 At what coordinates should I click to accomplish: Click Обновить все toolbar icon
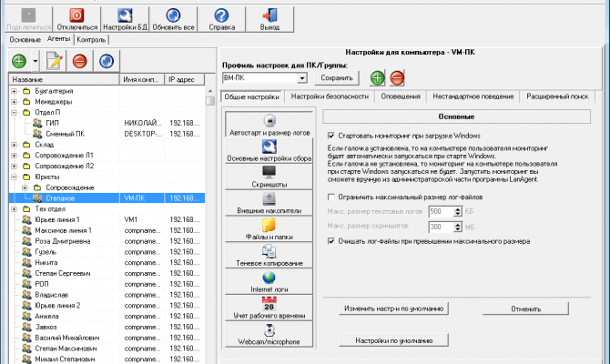tap(173, 19)
